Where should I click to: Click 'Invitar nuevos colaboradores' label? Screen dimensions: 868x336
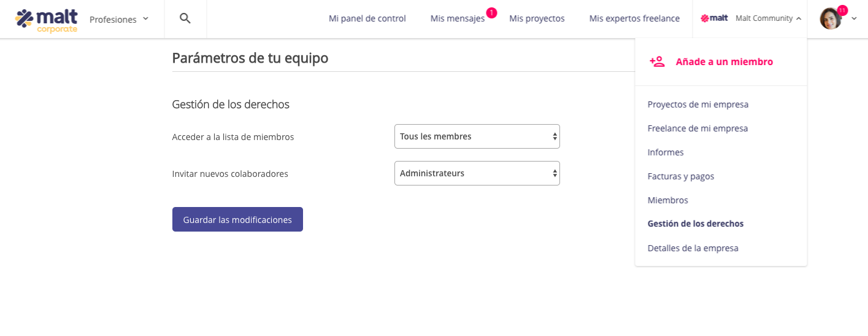point(230,174)
